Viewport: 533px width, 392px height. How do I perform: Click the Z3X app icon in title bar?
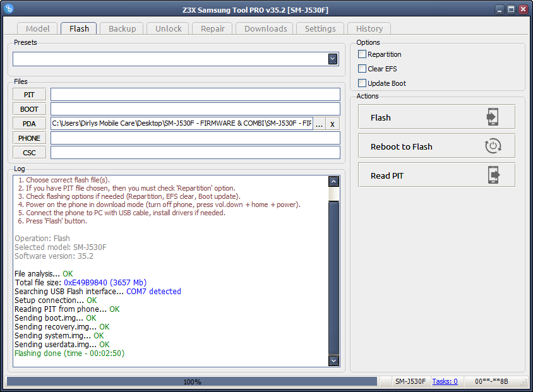[9, 9]
